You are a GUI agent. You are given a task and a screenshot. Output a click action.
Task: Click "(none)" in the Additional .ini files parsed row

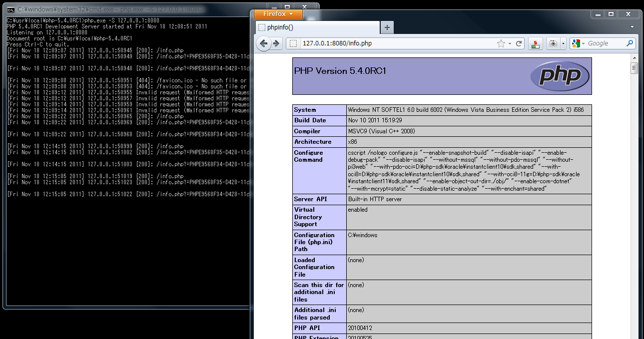356,310
